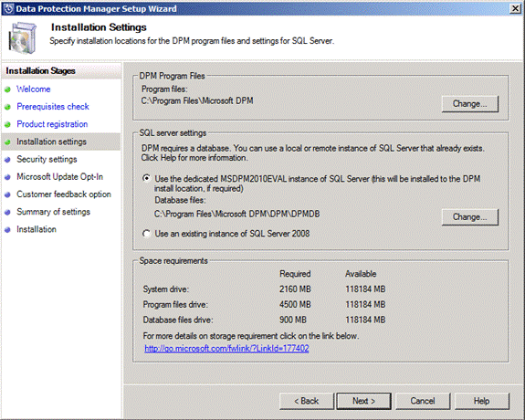
Task: Click green bullet beside Welcome stage
Action: (7, 89)
